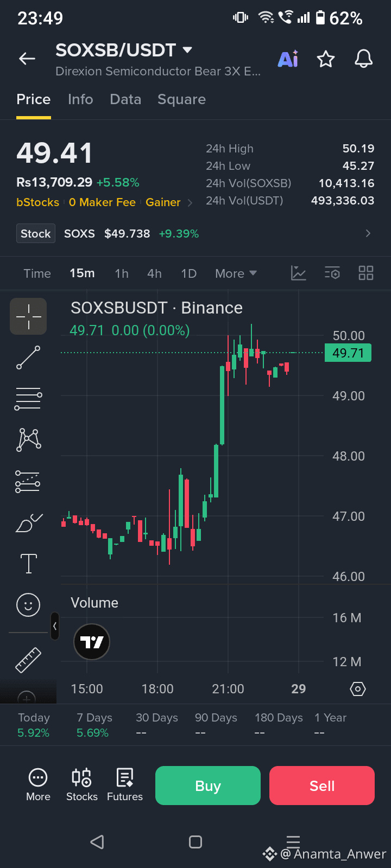The width and height of the screenshot is (391, 868).
Task: Open chart settings list-gear icon
Action: pyautogui.click(x=332, y=273)
